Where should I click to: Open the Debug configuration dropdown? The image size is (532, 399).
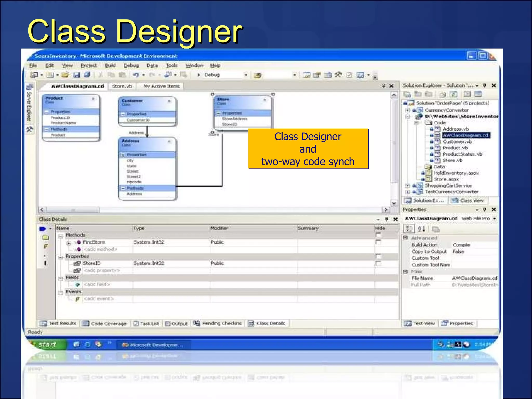point(246,75)
